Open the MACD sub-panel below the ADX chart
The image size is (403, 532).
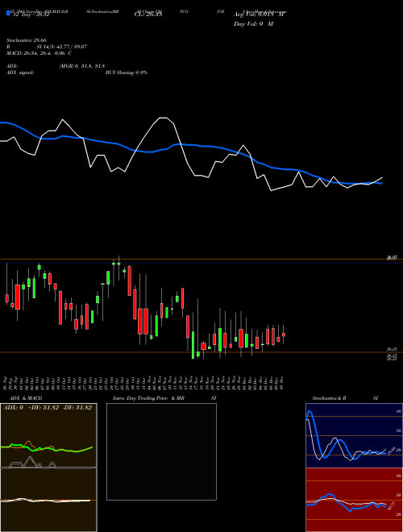point(48,500)
